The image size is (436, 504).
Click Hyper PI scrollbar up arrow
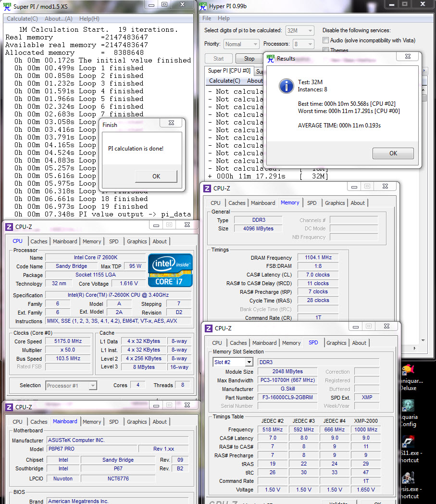pos(423,90)
